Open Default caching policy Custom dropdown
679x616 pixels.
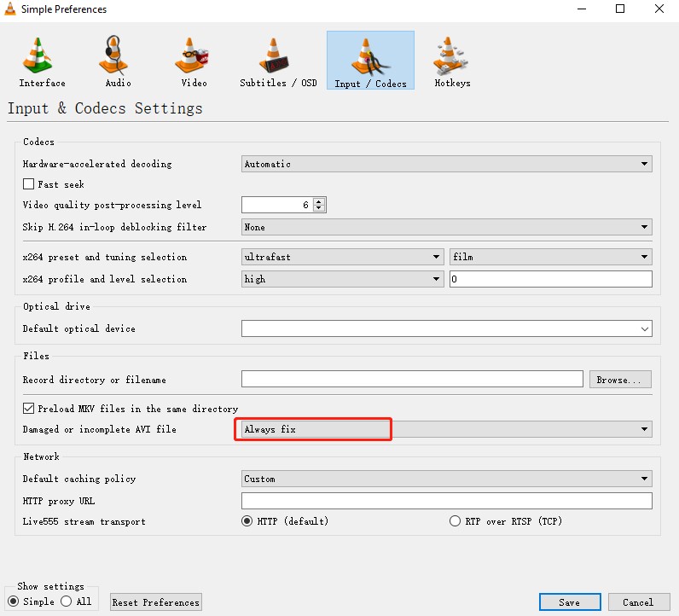click(x=446, y=479)
